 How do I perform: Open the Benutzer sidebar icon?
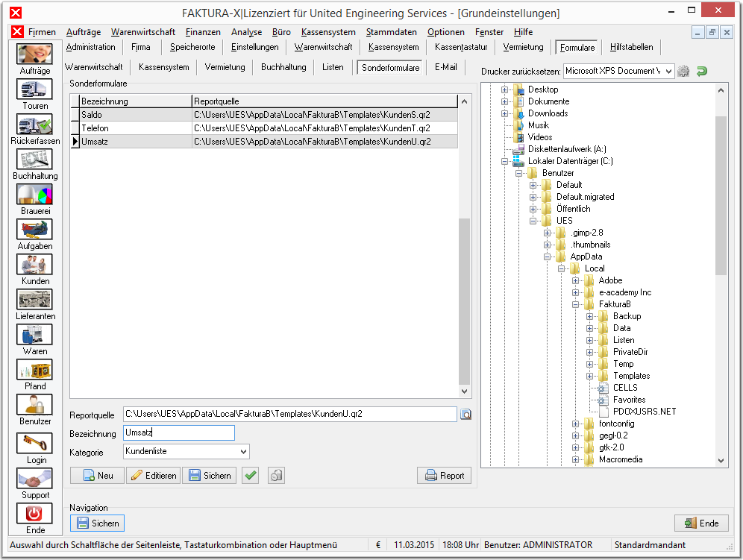(34, 405)
